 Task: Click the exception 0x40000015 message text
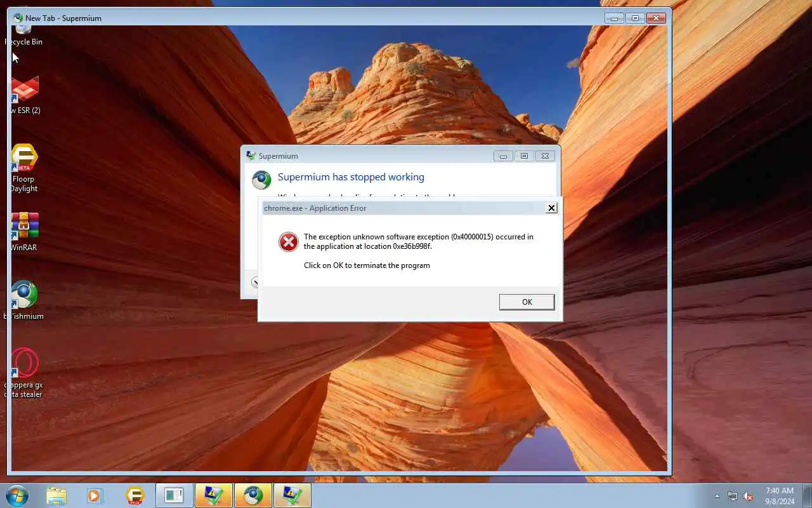419,241
